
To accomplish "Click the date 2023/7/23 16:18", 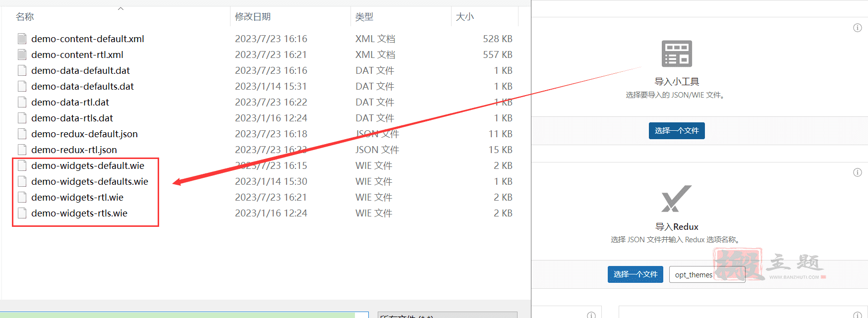I will [x=271, y=134].
